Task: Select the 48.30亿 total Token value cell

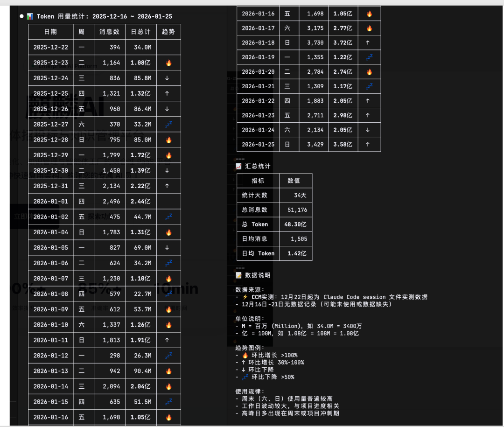Action: pyautogui.click(x=296, y=224)
